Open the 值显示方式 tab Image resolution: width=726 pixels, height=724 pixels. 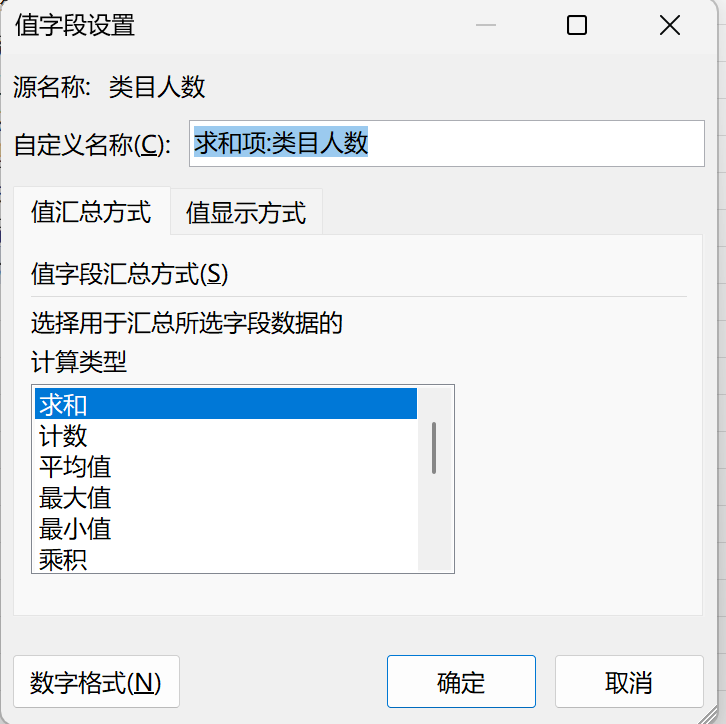click(x=246, y=213)
